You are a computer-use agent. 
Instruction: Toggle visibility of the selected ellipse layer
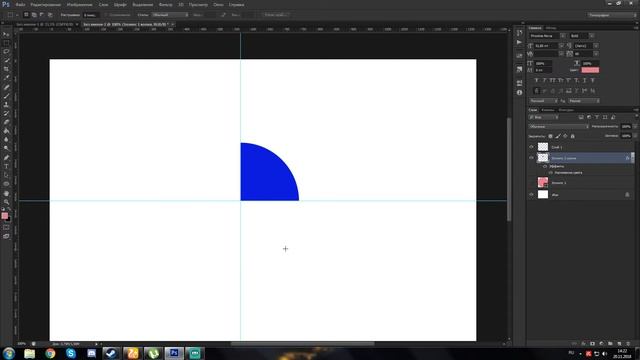pyautogui.click(x=531, y=158)
